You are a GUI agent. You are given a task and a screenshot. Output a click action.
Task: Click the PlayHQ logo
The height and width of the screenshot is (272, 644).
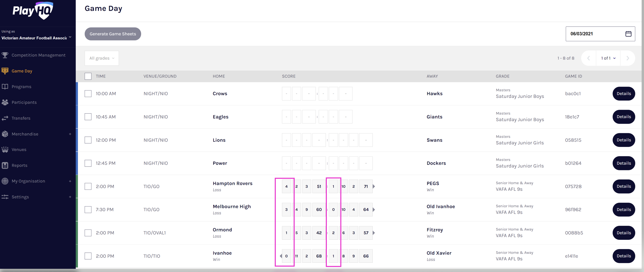33,11
